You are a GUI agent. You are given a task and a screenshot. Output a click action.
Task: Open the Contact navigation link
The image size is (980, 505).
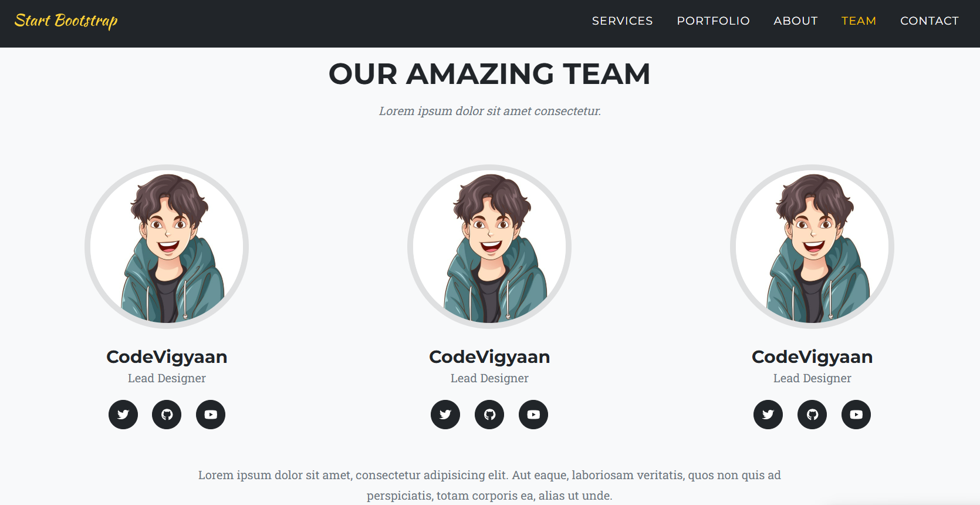(x=930, y=21)
